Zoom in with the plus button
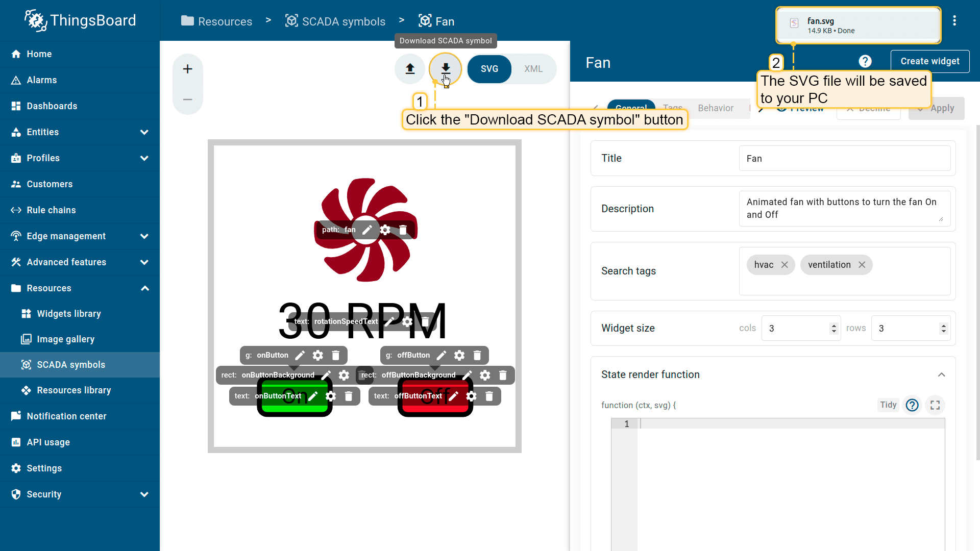 (187, 69)
